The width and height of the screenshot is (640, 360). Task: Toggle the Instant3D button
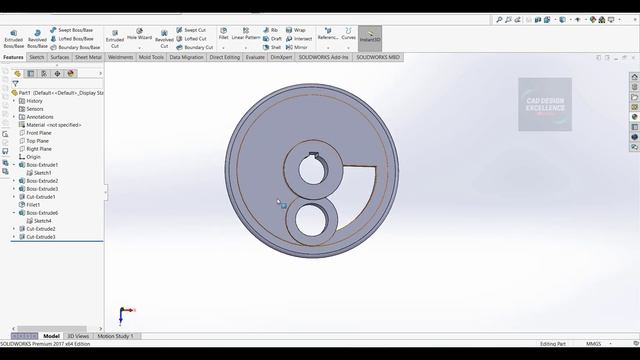370,38
